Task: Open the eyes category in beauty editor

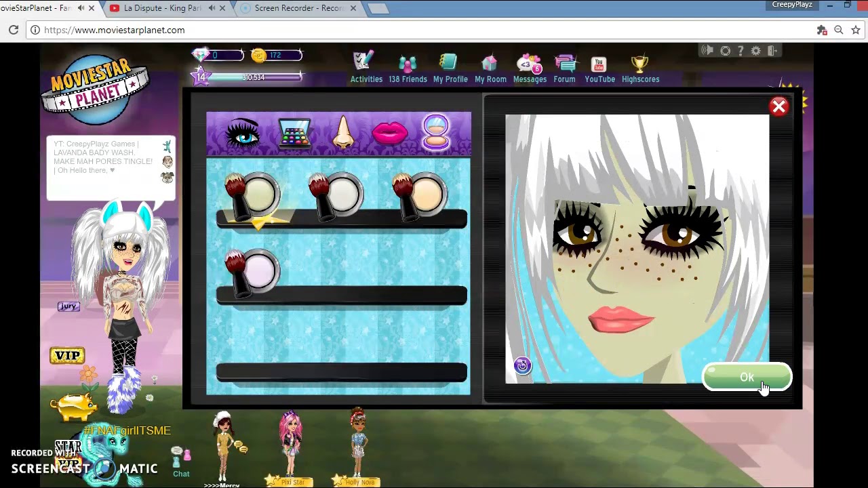Action: coord(242,132)
